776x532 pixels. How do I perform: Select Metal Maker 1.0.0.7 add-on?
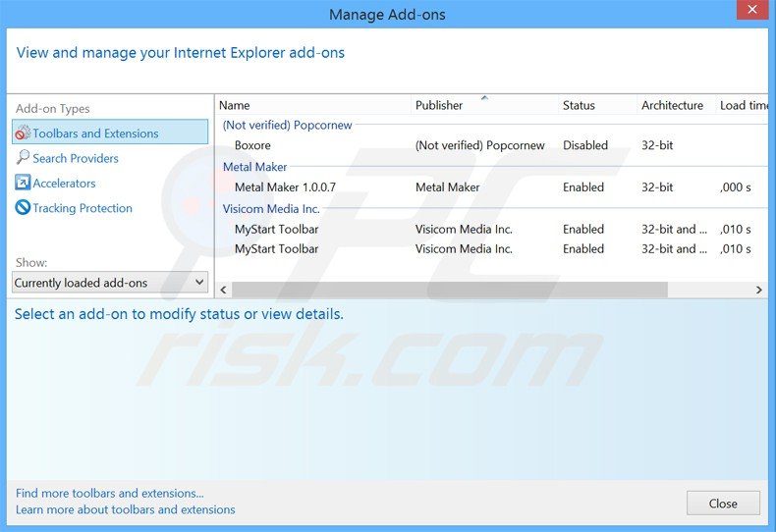coord(285,186)
